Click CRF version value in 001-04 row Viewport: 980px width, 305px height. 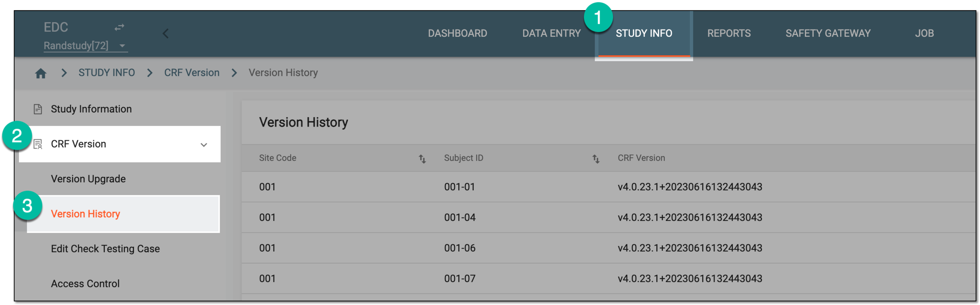pyautogui.click(x=690, y=218)
